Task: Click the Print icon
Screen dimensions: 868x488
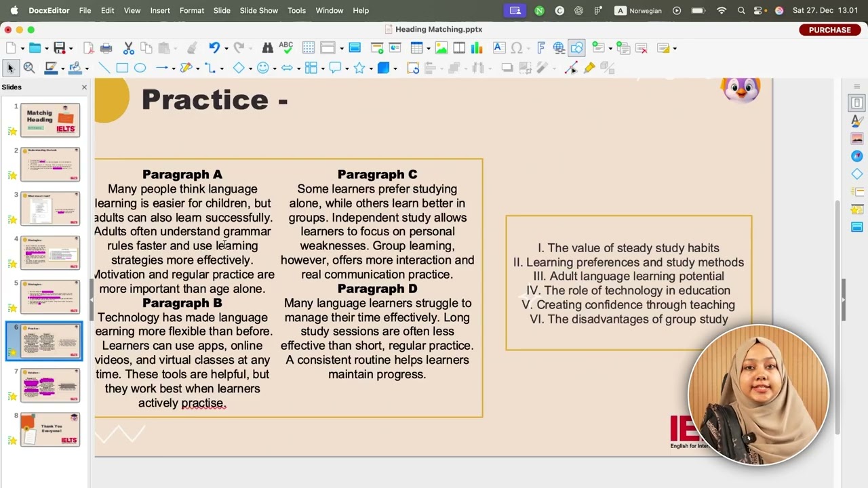Action: coord(106,48)
